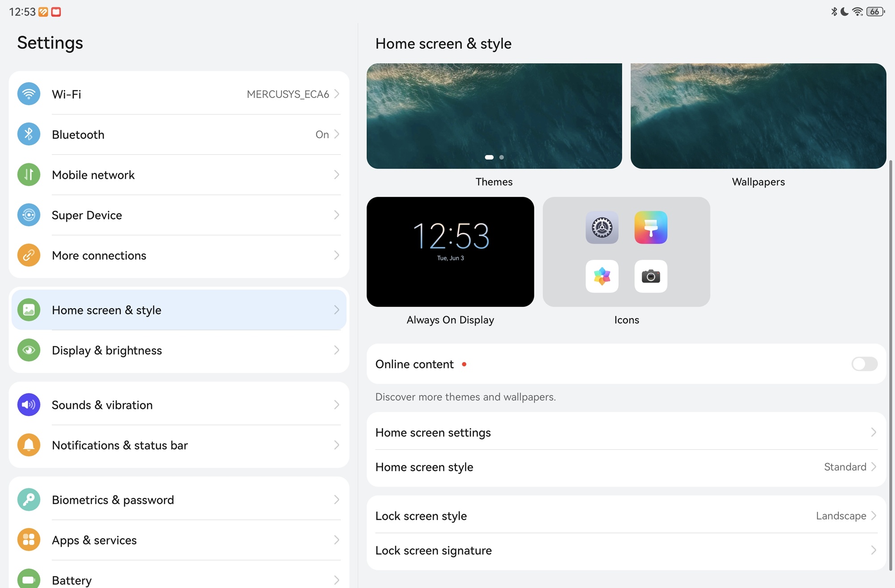
Task: Click the Gallery flower icon in Icons preview
Action: pos(602,276)
